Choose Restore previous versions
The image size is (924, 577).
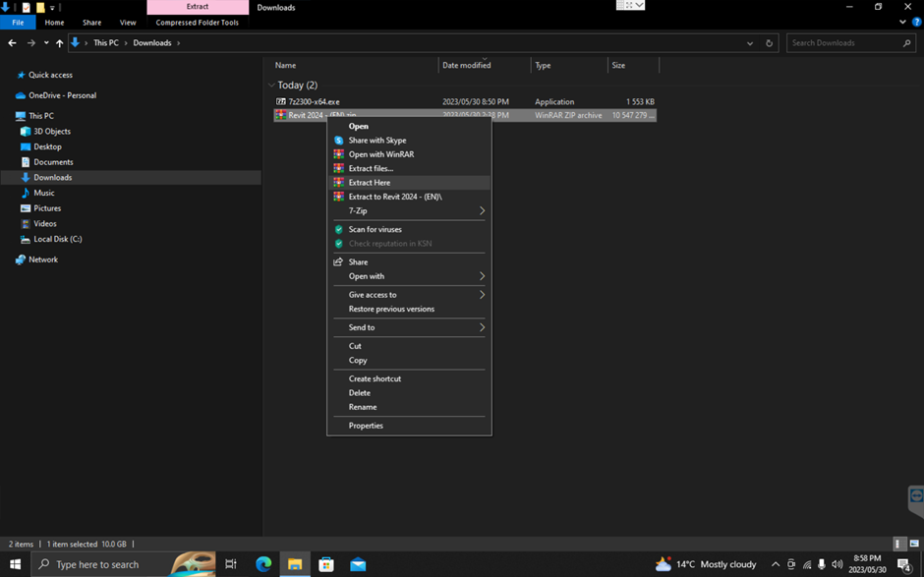409,309
